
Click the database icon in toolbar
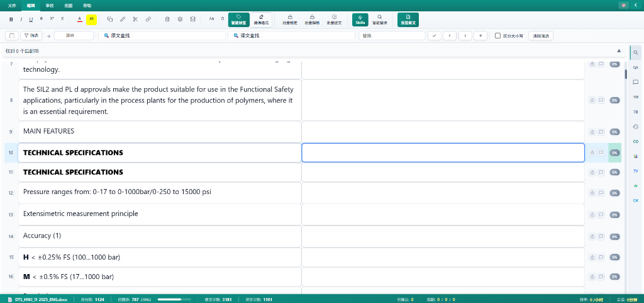193,19
